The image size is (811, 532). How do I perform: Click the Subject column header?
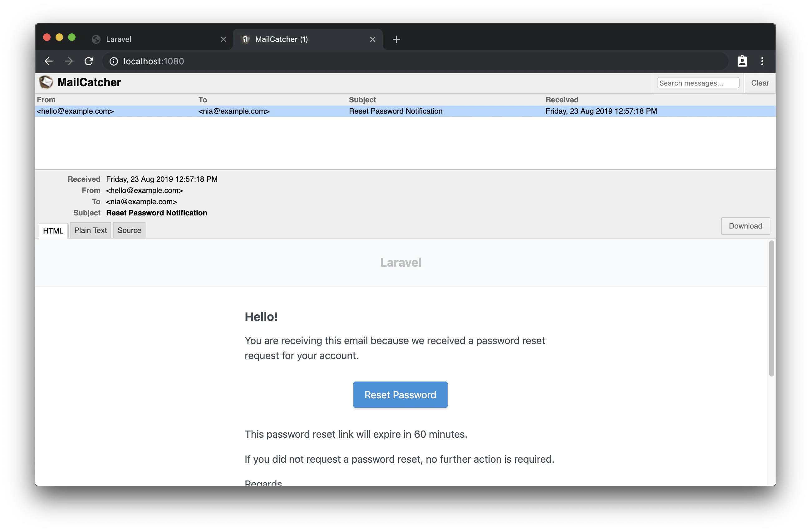tap(362, 100)
